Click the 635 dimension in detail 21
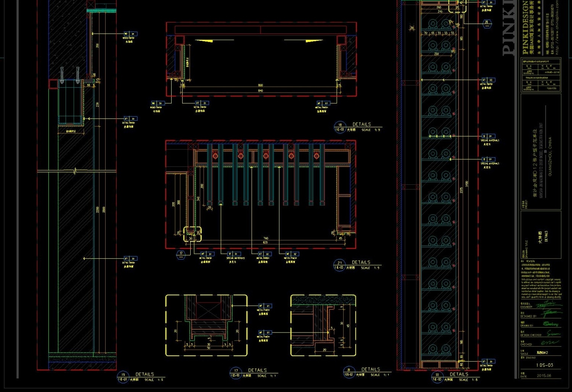Viewport: 572px width, 392px height. pyautogui.click(x=265, y=242)
